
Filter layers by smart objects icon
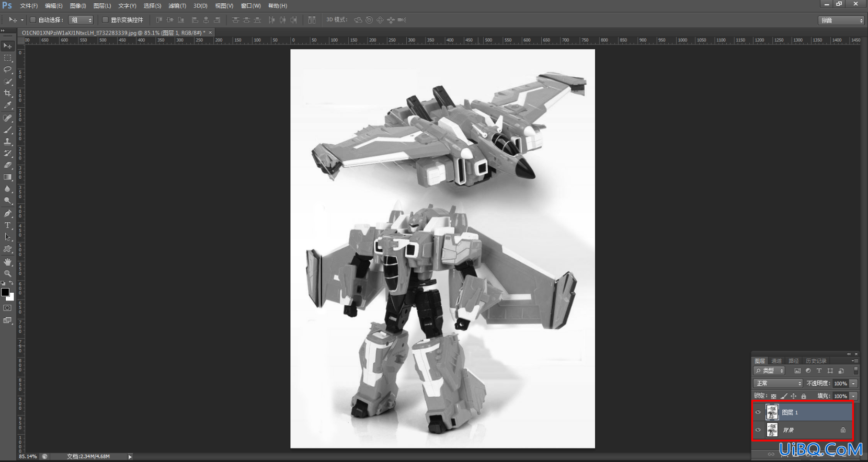841,371
